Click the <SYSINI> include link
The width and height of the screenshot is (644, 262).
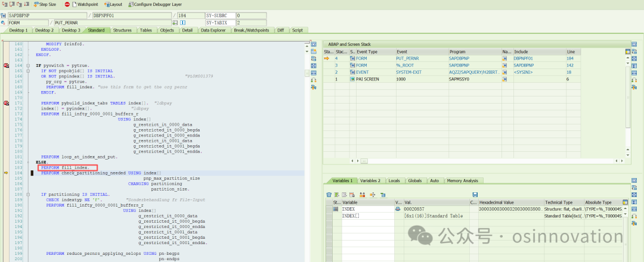(x=522, y=72)
